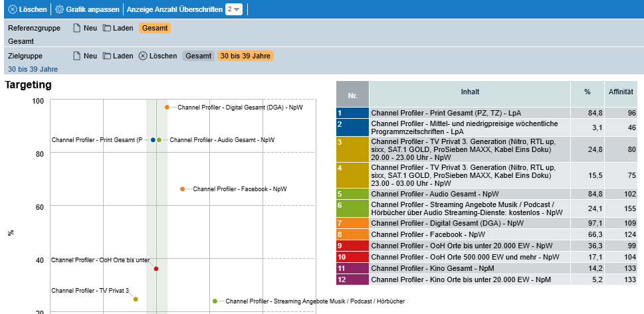Open Grafik anpassen gear settings
This screenshot has height=314, width=644.
tap(59, 9)
